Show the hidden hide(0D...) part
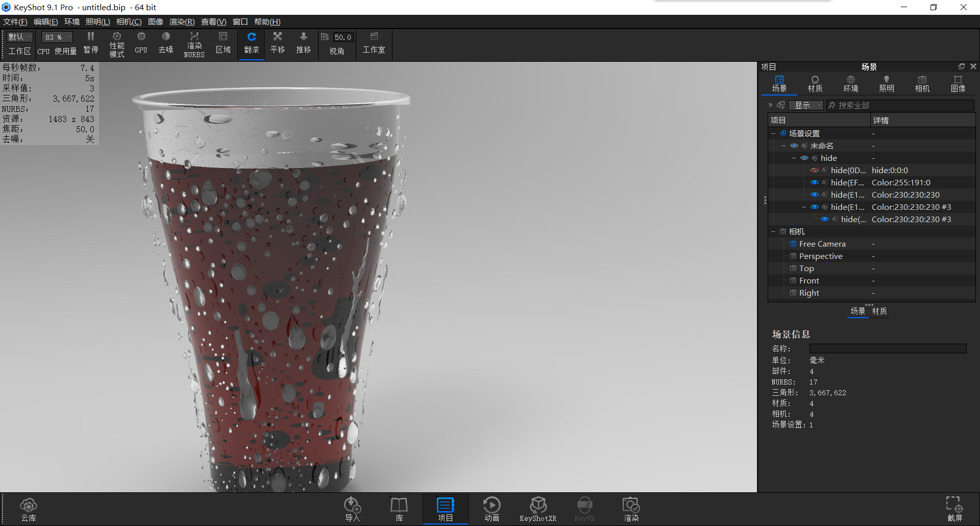The width and height of the screenshot is (980, 526). (x=815, y=170)
